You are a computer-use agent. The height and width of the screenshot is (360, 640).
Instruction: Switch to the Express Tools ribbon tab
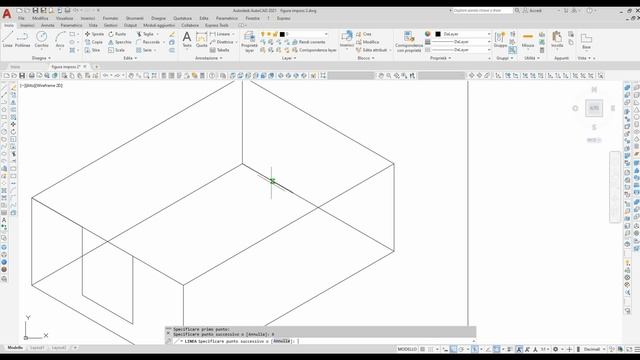[x=217, y=25]
